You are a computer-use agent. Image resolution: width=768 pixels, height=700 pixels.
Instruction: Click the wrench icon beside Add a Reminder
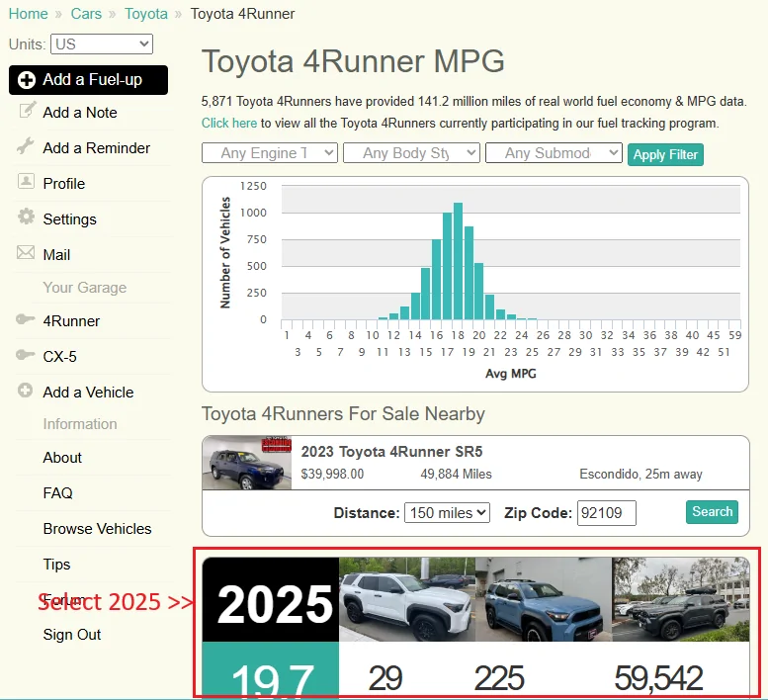[x=26, y=145]
